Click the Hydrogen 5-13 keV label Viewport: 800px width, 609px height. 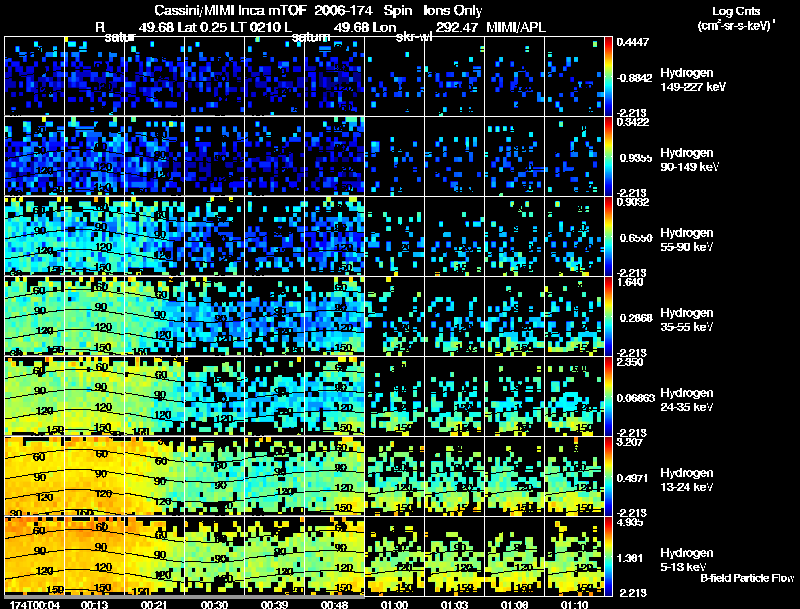click(x=687, y=560)
